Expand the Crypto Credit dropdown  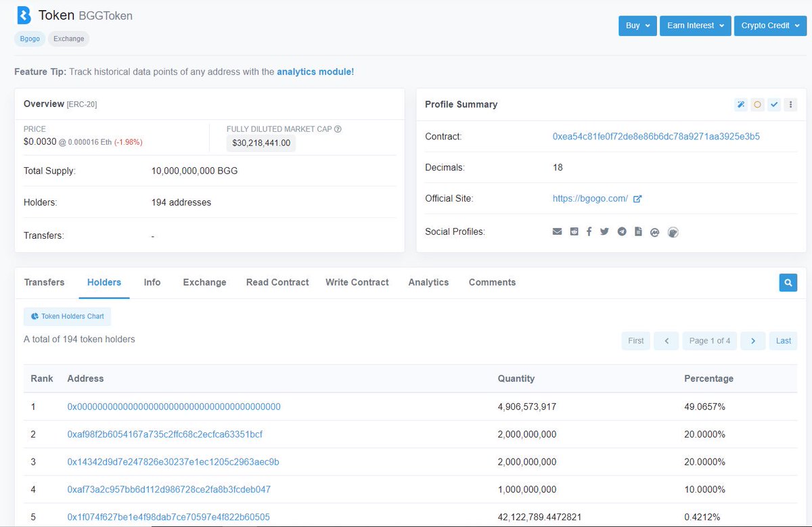click(x=769, y=26)
